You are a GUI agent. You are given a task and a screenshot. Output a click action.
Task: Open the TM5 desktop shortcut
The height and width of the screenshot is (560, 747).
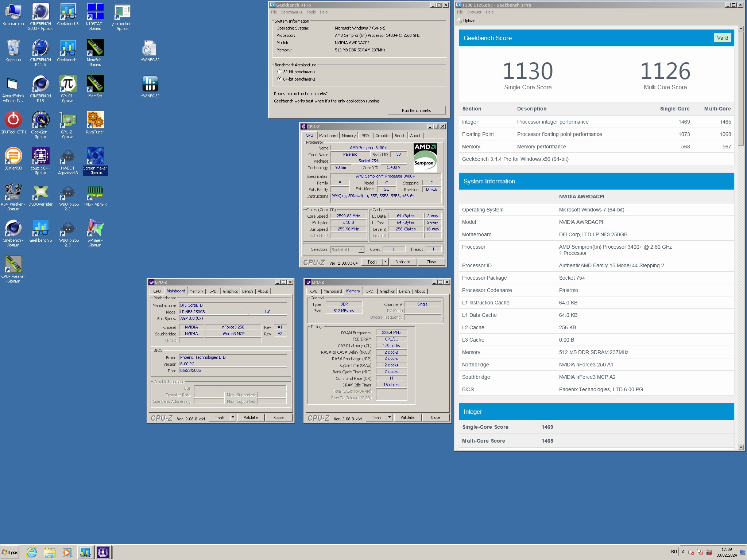[x=95, y=195]
